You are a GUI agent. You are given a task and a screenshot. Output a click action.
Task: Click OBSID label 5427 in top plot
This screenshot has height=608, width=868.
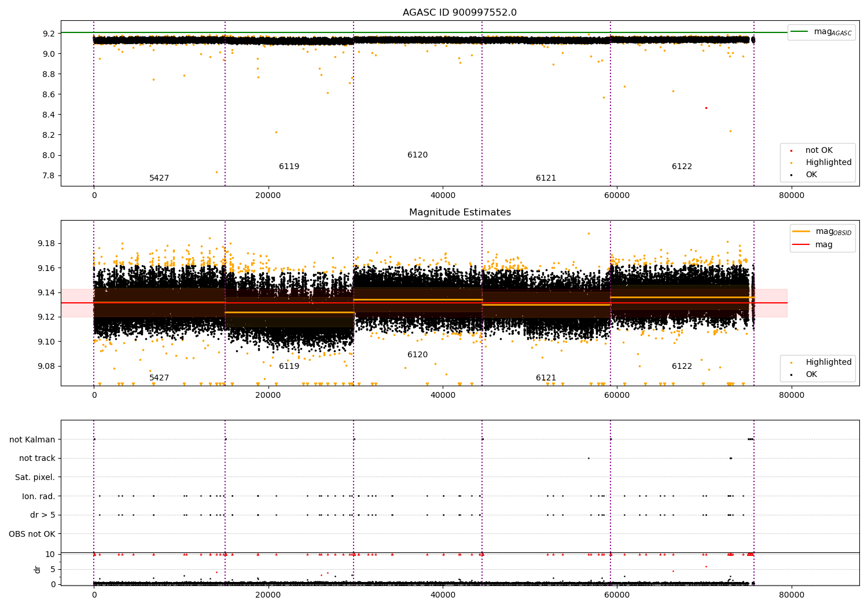[x=159, y=178]
